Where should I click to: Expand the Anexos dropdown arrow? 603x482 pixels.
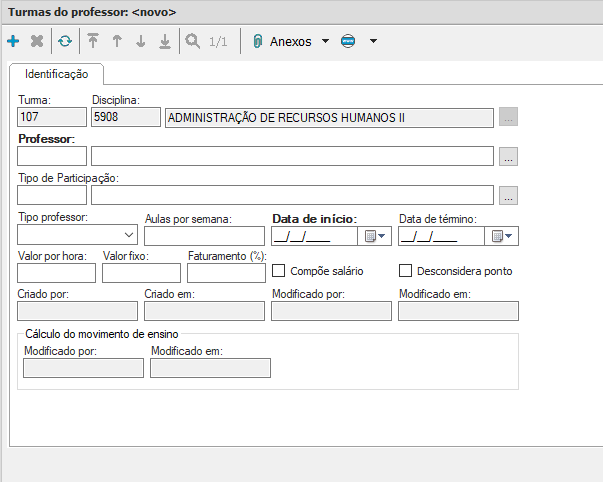click(325, 42)
